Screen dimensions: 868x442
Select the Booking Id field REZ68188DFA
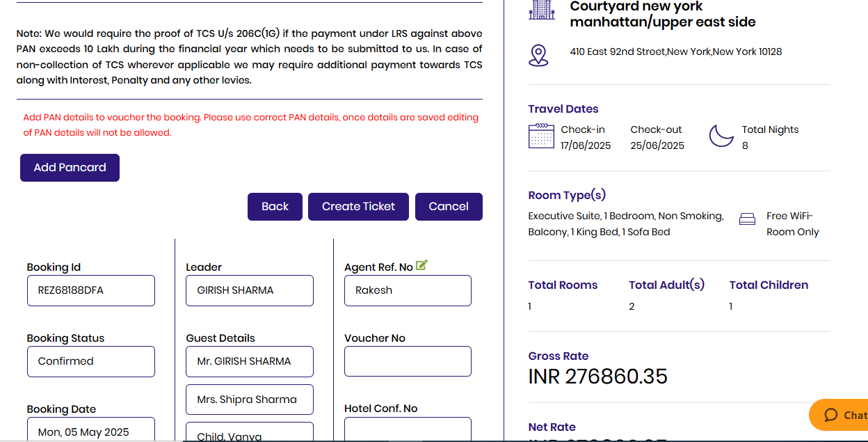point(91,290)
